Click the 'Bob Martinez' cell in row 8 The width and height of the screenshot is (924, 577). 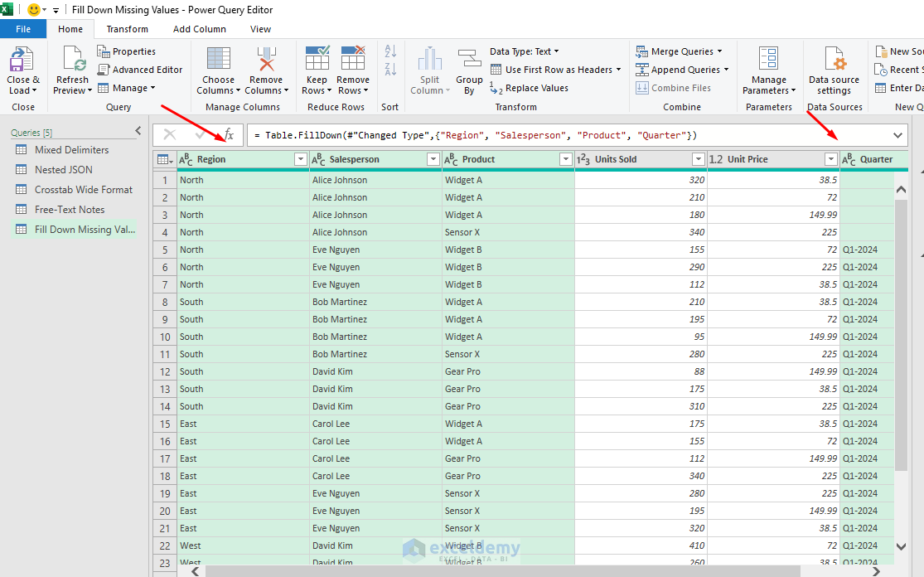[376, 302]
